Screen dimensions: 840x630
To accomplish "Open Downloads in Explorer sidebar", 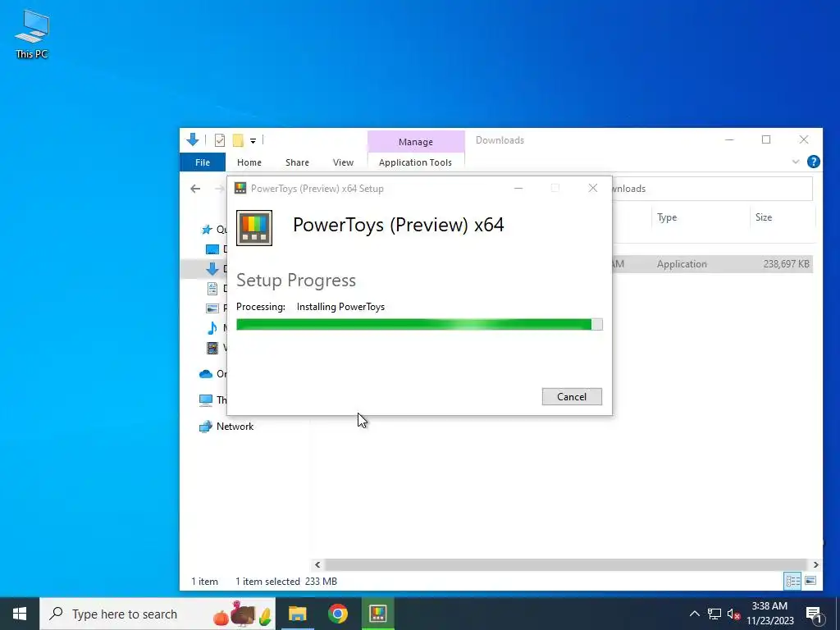I will point(212,269).
